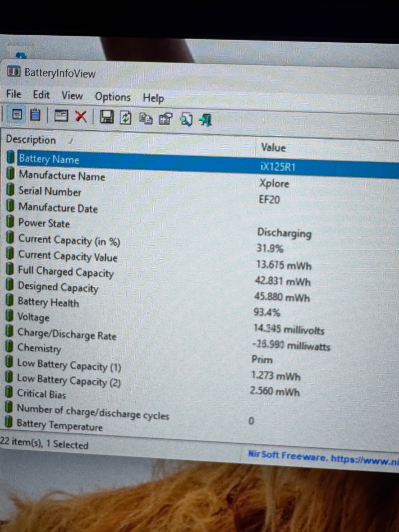
Task: Click the Discharging power state value
Action: point(284,233)
